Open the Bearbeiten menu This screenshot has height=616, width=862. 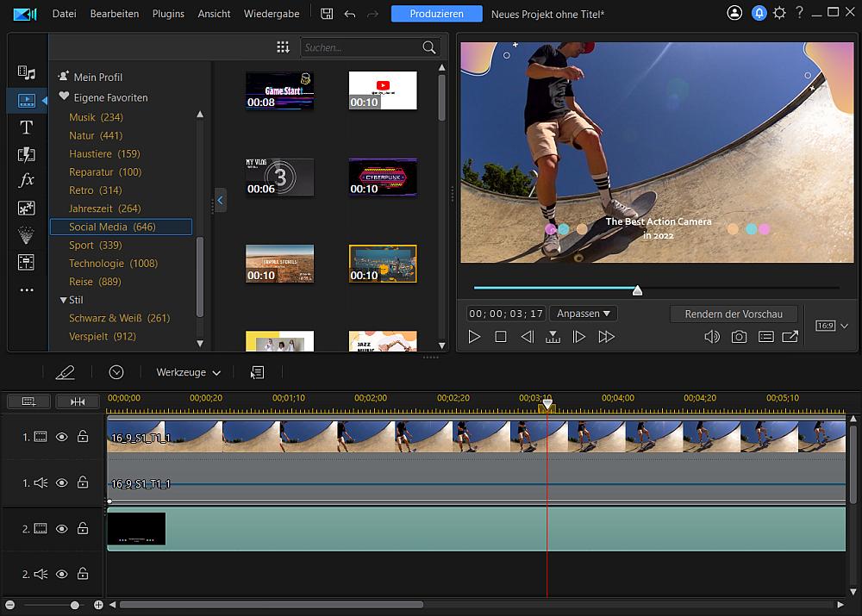tap(115, 14)
